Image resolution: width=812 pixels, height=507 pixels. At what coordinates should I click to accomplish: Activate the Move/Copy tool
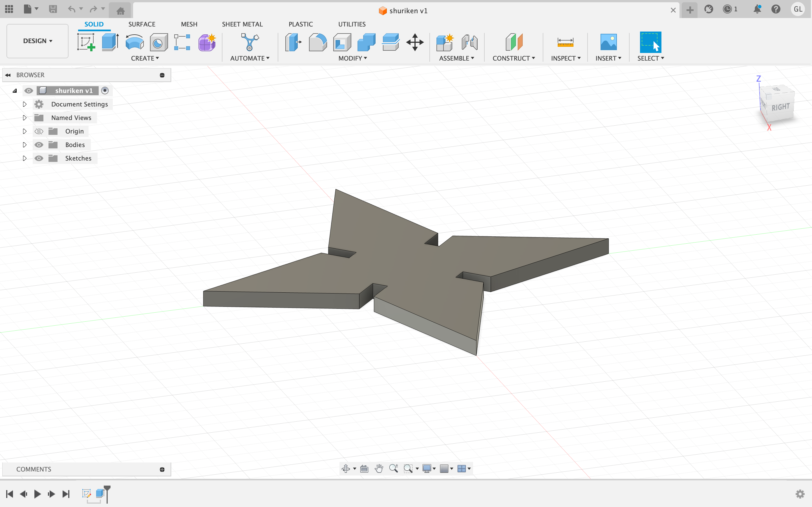point(415,42)
